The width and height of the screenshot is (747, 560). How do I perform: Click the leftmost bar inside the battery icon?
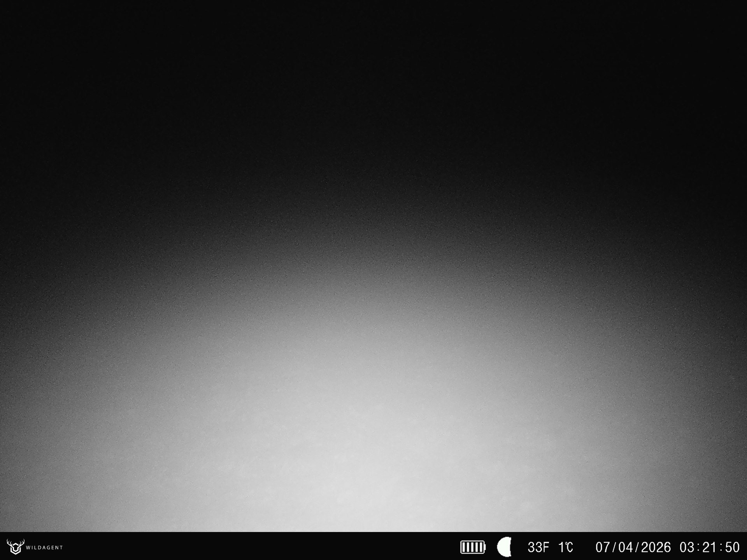point(464,547)
